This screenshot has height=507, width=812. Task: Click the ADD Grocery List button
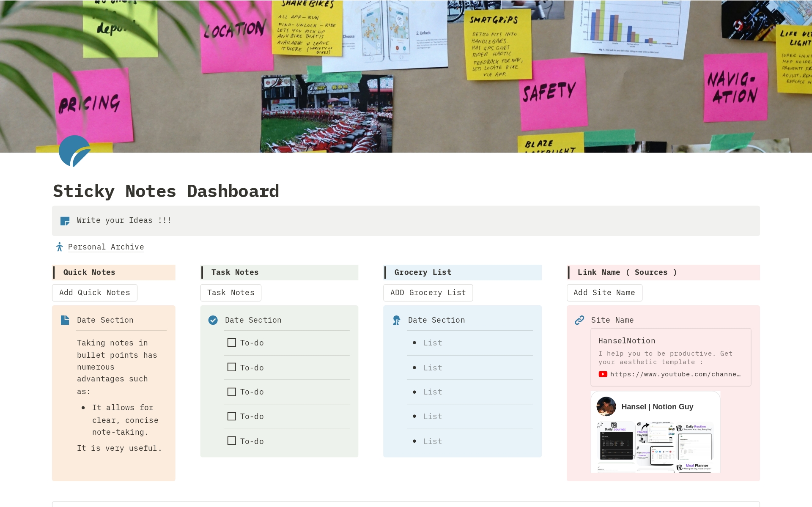click(x=428, y=293)
